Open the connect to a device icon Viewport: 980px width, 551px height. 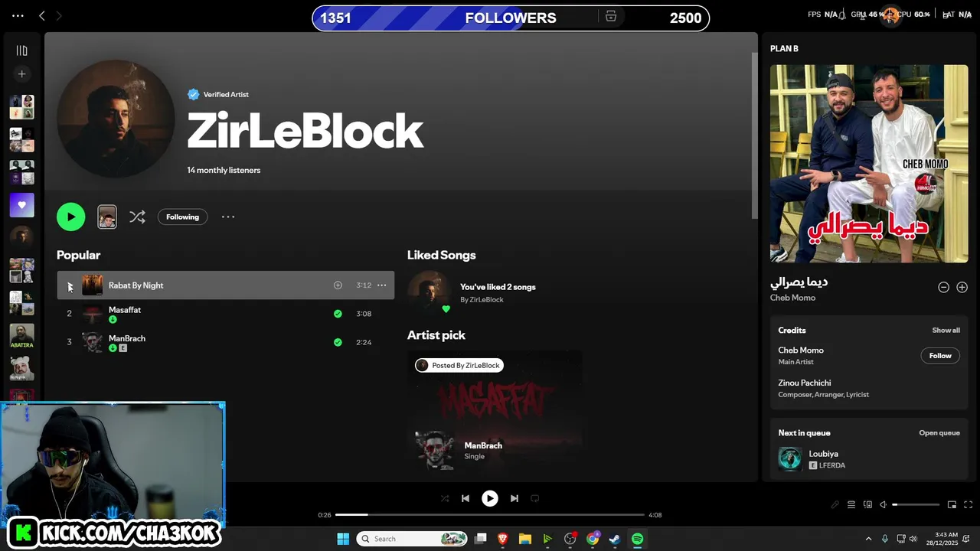pos(867,504)
